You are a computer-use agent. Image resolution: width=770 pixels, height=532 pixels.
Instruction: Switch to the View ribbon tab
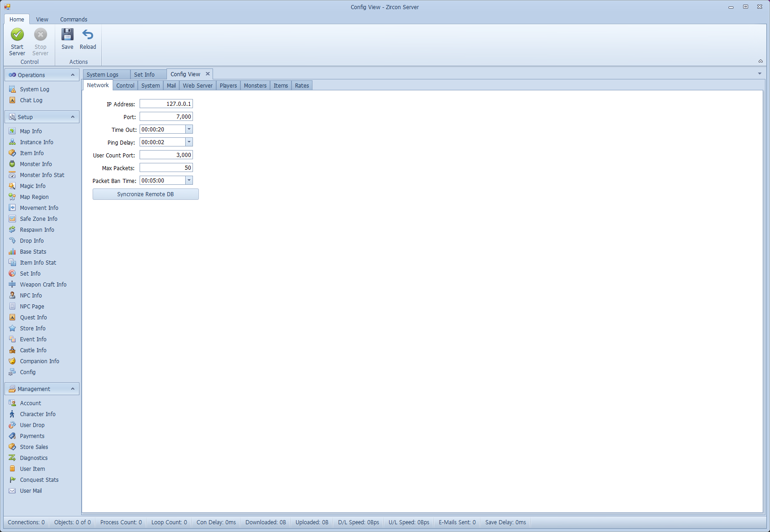tap(42, 20)
